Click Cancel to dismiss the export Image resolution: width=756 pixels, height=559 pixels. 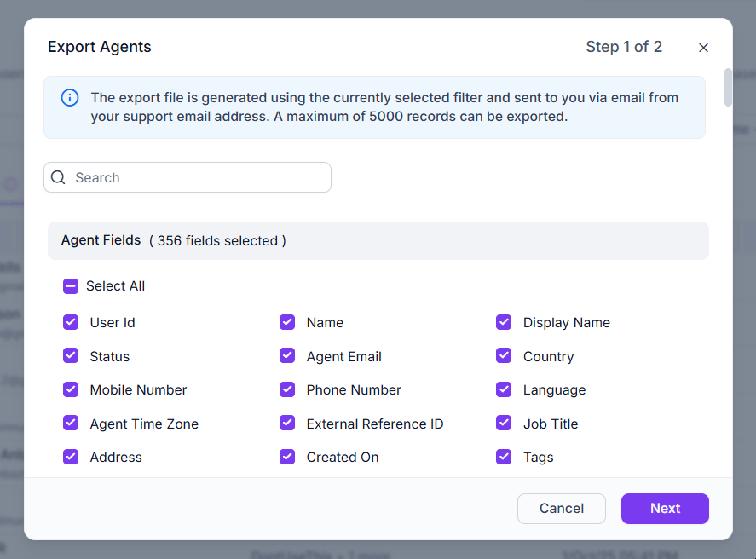pyautogui.click(x=561, y=509)
